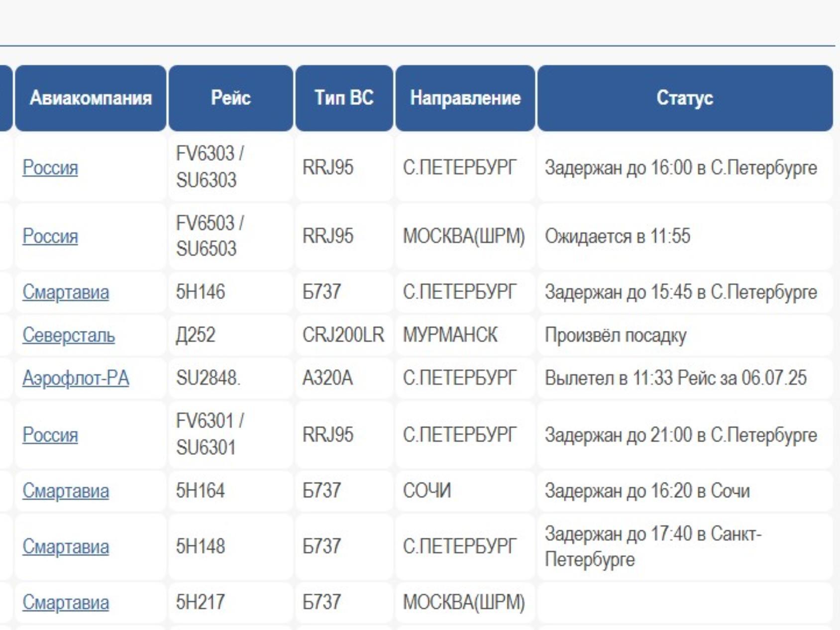This screenshot has width=840, height=630.
Task: Click status 'Вылетел в 11:33 Рейс за 06.07.25'
Action: tap(675, 378)
